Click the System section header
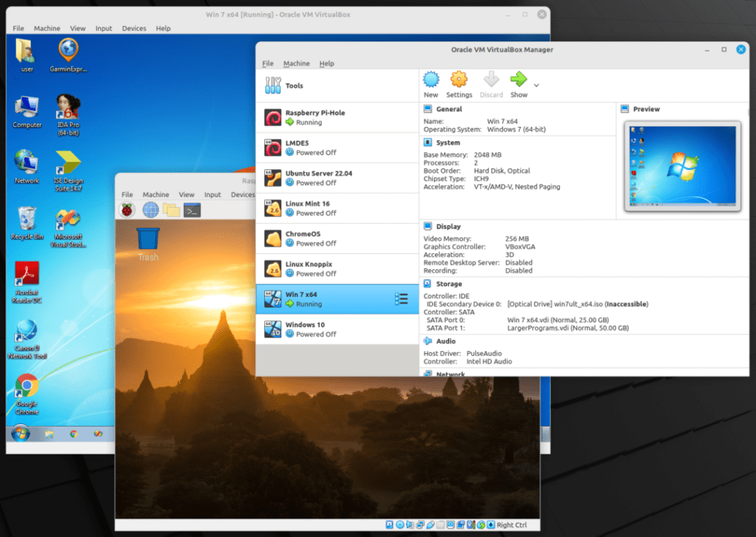 [x=448, y=143]
